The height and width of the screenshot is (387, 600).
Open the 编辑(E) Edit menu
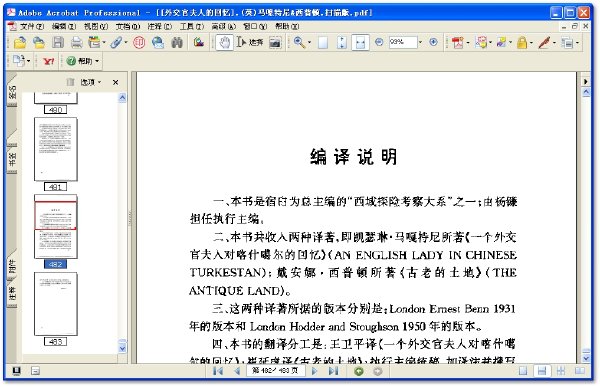(x=64, y=26)
